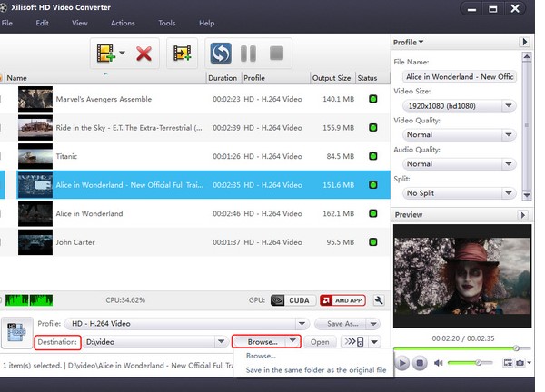
Task: Toggle the Browse dropdown arrow
Action: coord(292,340)
